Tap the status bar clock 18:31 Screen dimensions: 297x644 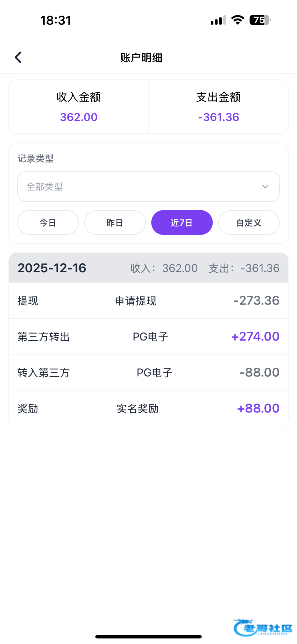tap(56, 20)
